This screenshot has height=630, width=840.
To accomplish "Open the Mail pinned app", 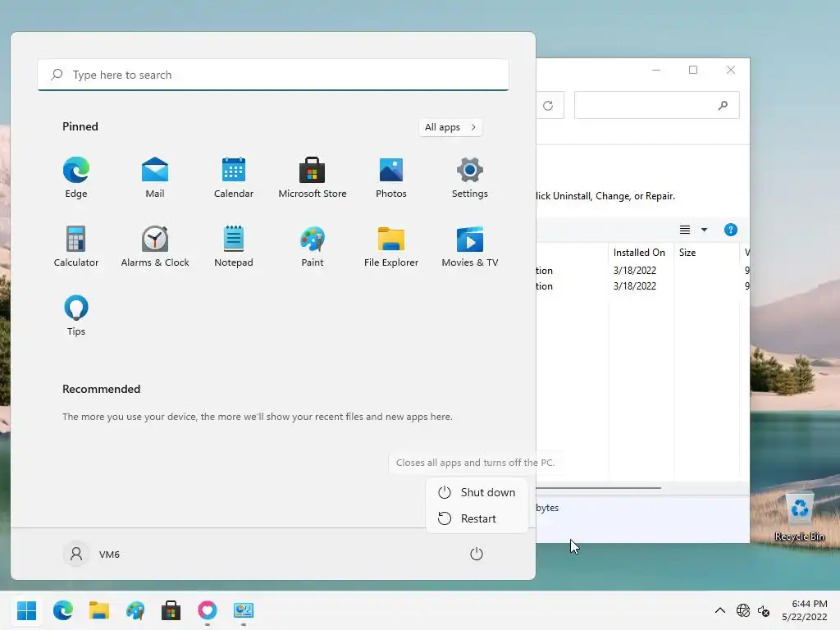I will click(155, 178).
